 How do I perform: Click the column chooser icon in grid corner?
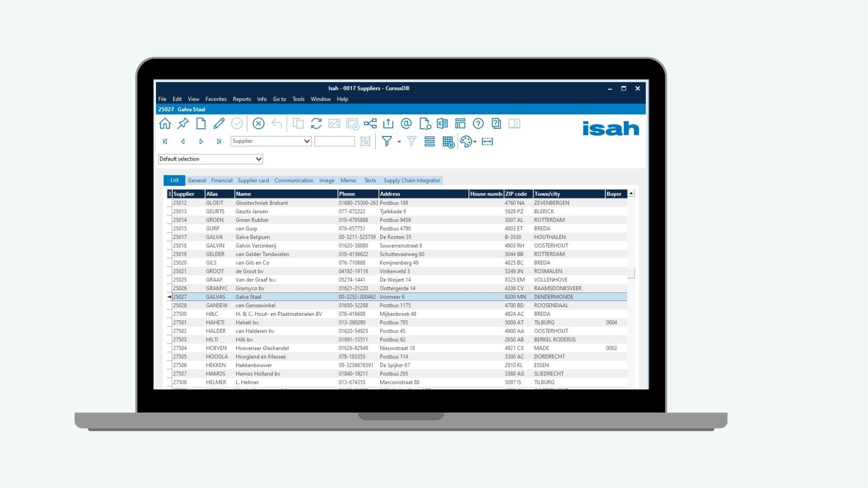(170, 194)
